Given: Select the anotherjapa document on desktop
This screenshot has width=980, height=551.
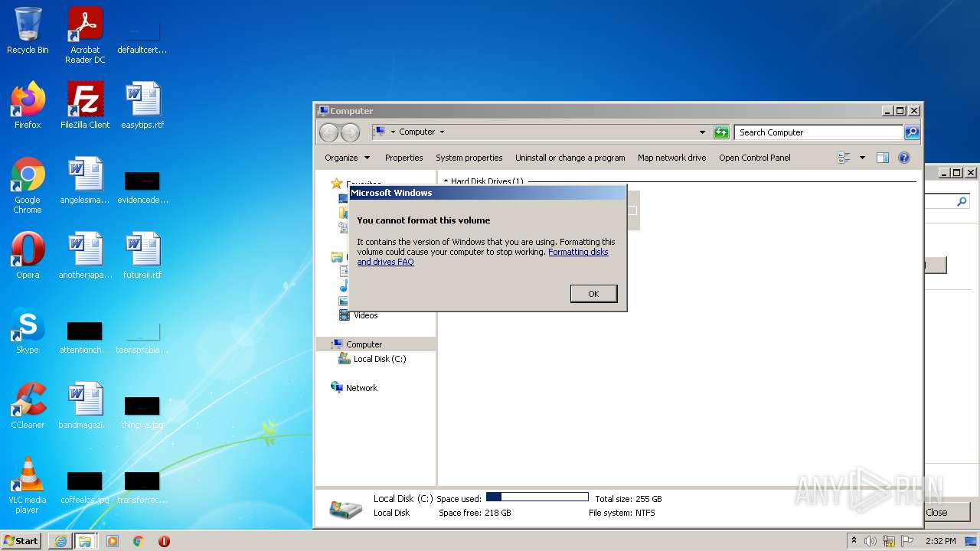Looking at the screenshot, I should (x=85, y=256).
